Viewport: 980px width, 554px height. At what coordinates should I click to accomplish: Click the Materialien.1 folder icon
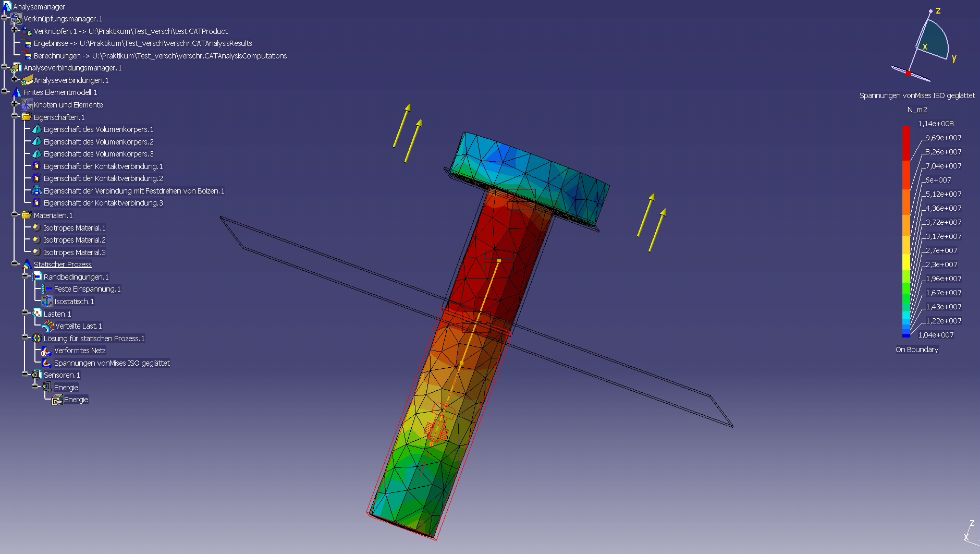coord(27,215)
